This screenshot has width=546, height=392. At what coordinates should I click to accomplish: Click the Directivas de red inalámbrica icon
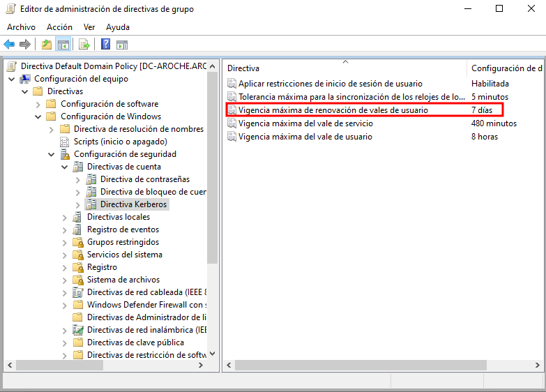point(78,330)
